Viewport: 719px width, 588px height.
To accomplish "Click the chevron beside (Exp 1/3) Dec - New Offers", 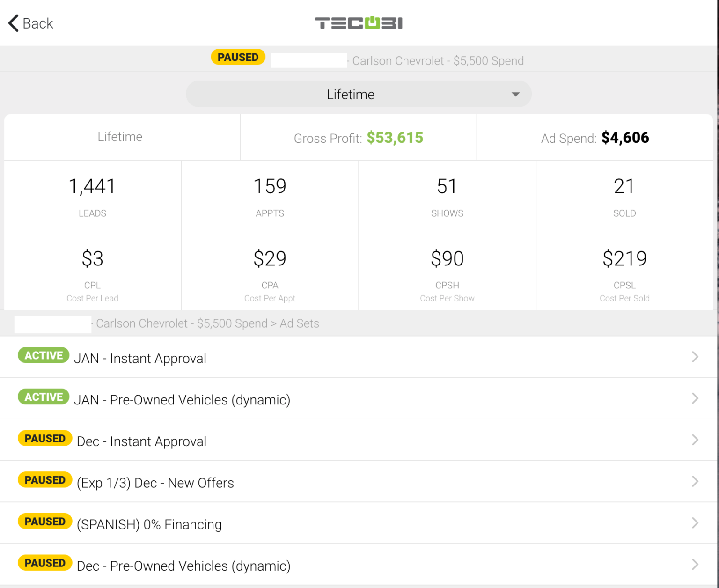I will [695, 481].
